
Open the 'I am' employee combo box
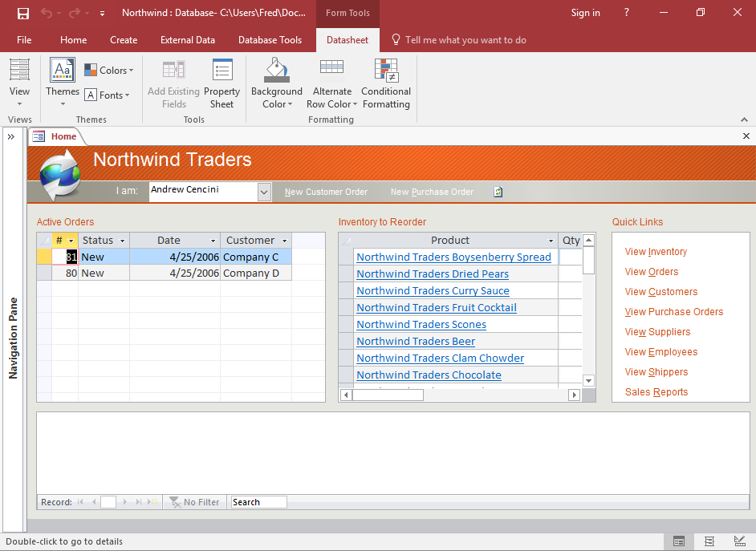coord(264,192)
